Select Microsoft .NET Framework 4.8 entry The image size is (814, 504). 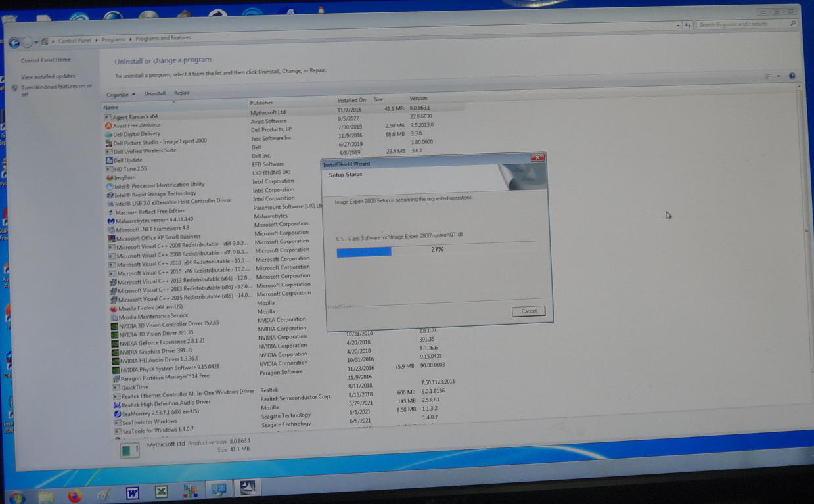coord(152,229)
